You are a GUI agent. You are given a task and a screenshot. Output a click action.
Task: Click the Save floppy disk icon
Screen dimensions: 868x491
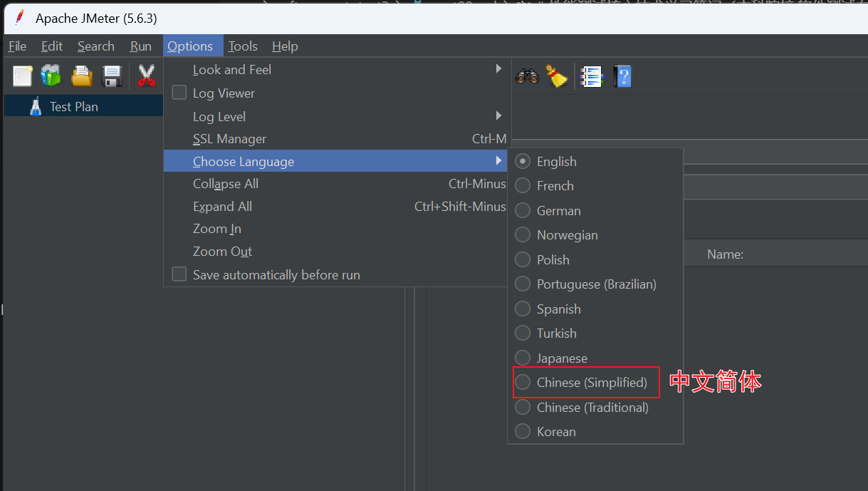113,76
